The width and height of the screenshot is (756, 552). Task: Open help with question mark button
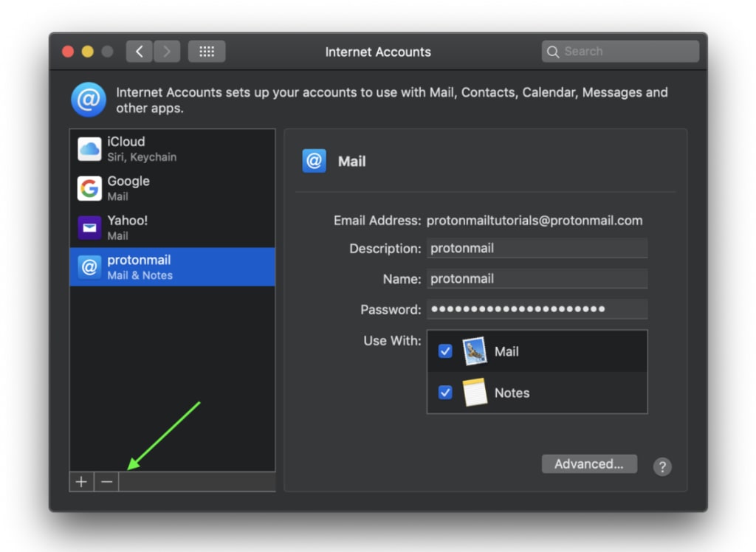[662, 466]
